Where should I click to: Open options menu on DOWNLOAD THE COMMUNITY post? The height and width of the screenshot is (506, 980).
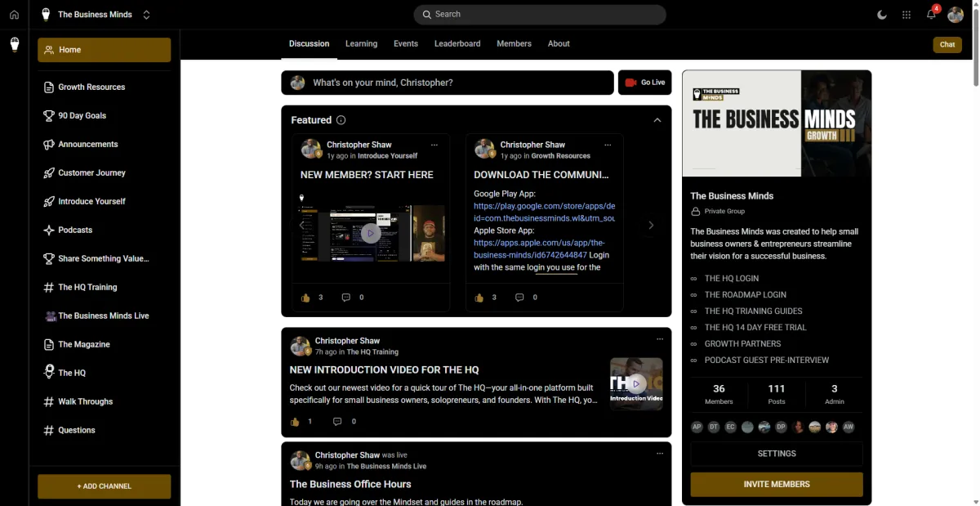(608, 145)
